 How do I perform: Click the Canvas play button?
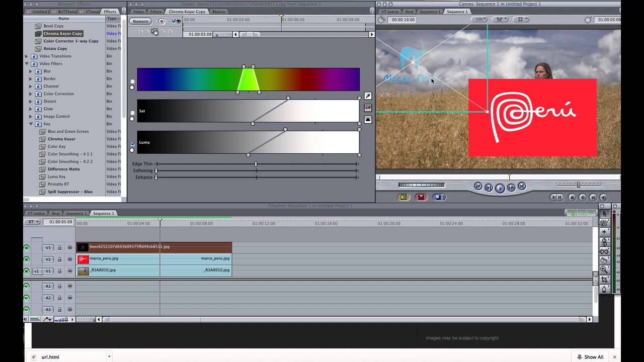pyautogui.click(x=500, y=188)
